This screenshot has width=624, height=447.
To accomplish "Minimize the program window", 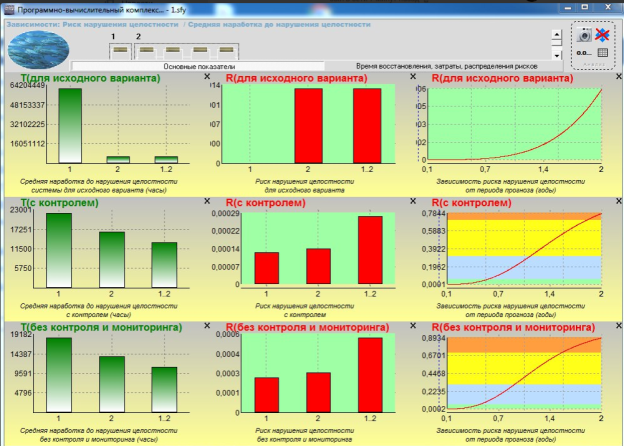I will point(568,7).
